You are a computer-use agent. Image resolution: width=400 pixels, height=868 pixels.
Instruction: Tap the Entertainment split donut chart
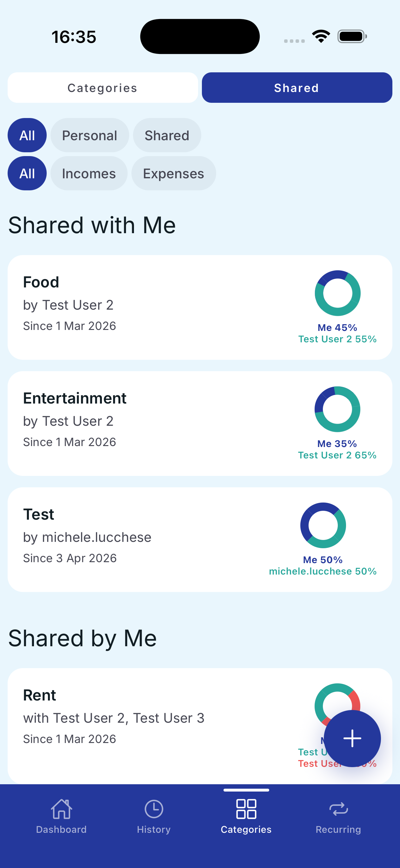point(337,409)
